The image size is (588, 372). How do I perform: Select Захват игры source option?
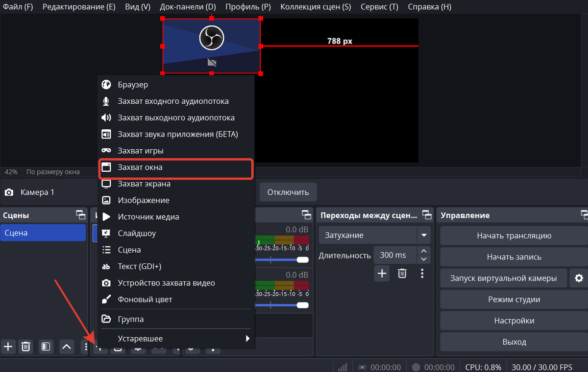pyautogui.click(x=140, y=151)
